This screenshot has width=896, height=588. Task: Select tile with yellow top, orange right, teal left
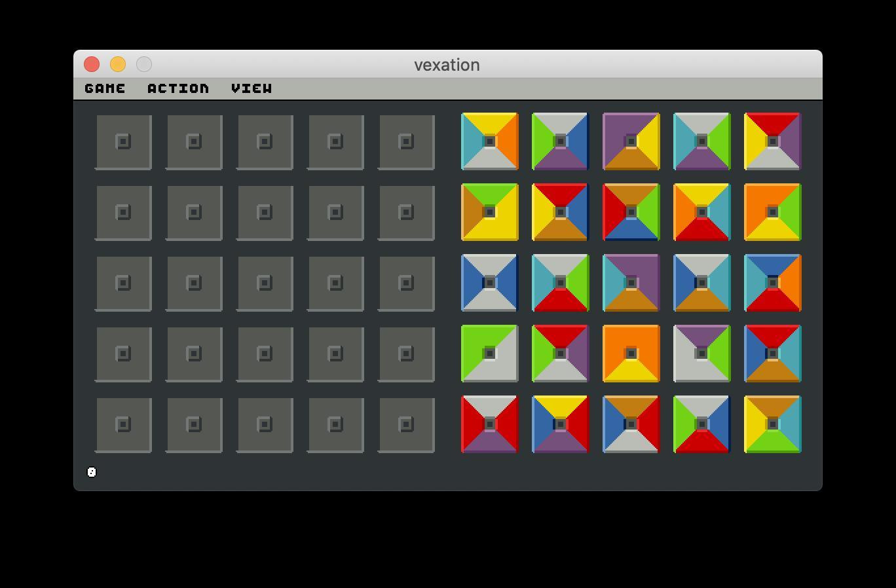(490, 141)
